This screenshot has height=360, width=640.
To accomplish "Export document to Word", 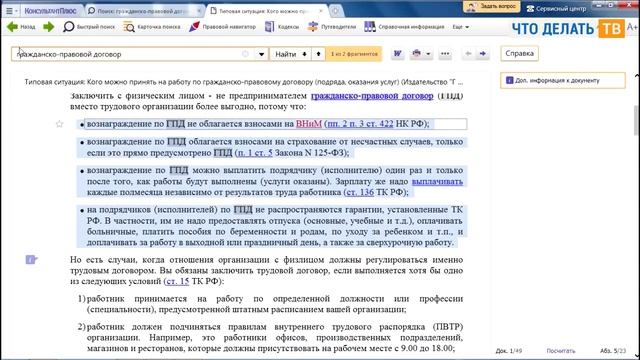I will pyautogui.click(x=397, y=53).
